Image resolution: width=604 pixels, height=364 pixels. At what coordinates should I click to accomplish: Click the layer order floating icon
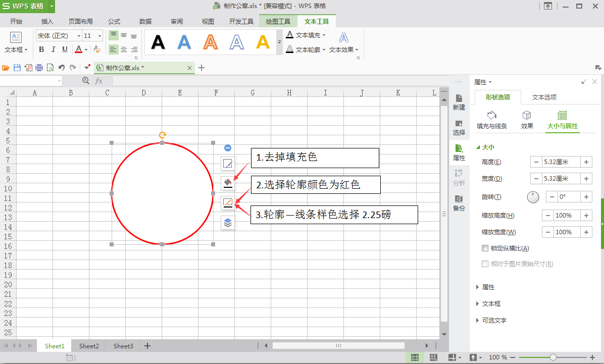[x=228, y=223]
